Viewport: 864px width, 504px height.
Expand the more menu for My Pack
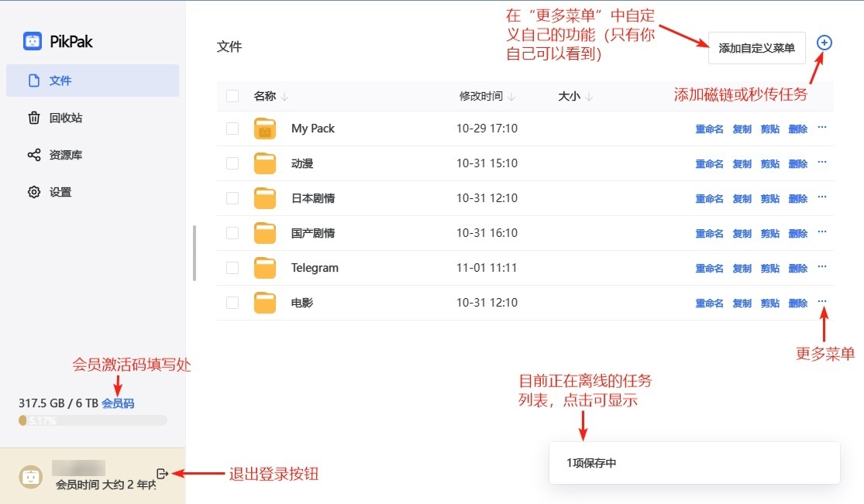point(822,128)
